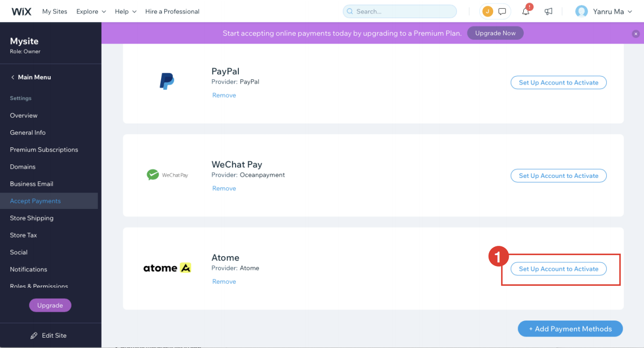The width and height of the screenshot is (644, 348).
Task: Click the megaphone announcements icon
Action: [548, 11]
